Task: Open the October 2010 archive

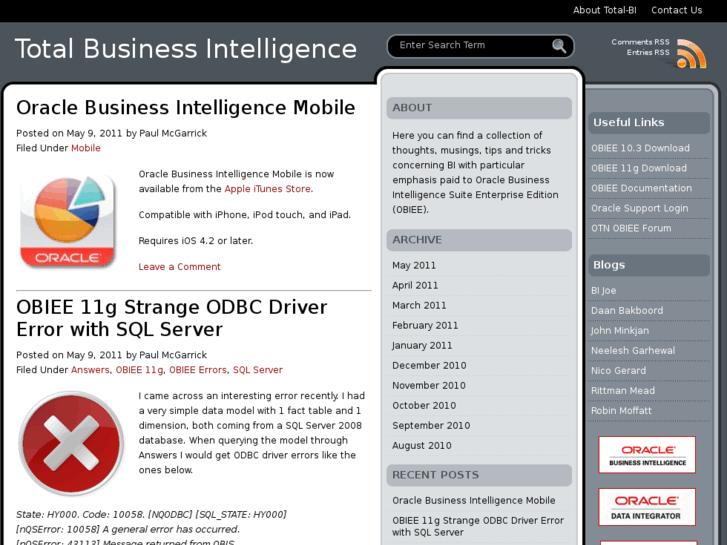Action: pos(424,405)
